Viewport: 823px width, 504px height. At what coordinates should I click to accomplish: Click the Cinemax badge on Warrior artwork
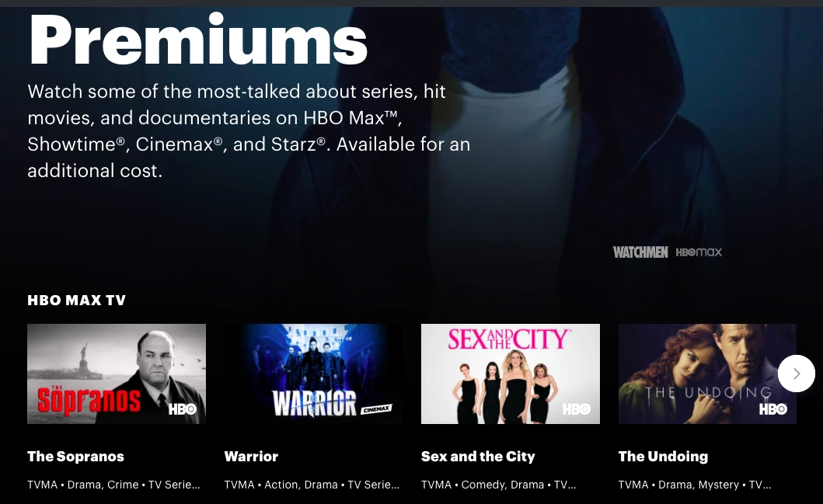click(376, 409)
